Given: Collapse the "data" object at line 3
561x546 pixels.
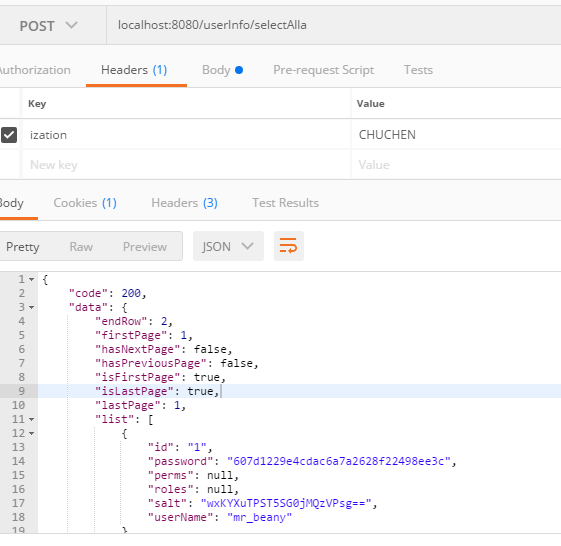Looking at the screenshot, I should coord(31,307).
